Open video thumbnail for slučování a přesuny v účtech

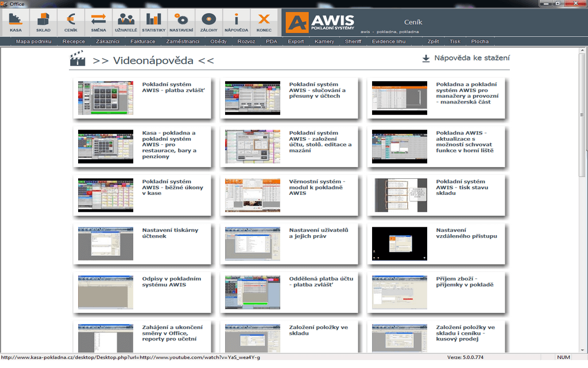[253, 98]
